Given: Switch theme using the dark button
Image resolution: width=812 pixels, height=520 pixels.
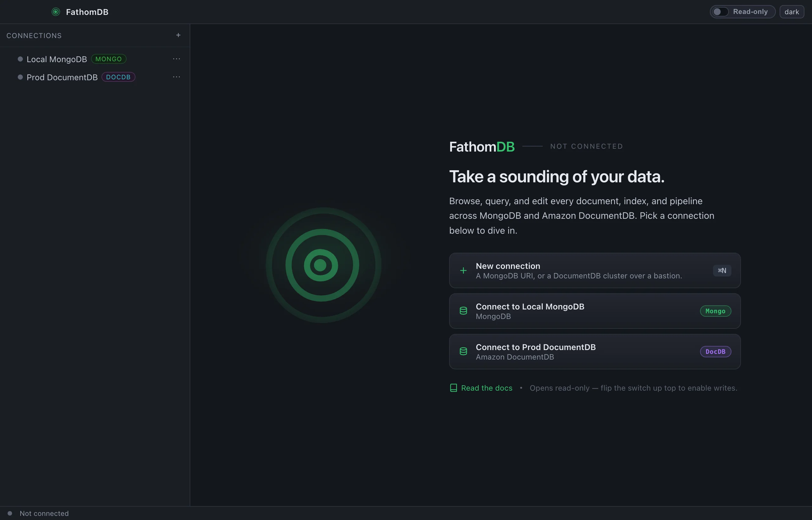Looking at the screenshot, I should click(792, 12).
